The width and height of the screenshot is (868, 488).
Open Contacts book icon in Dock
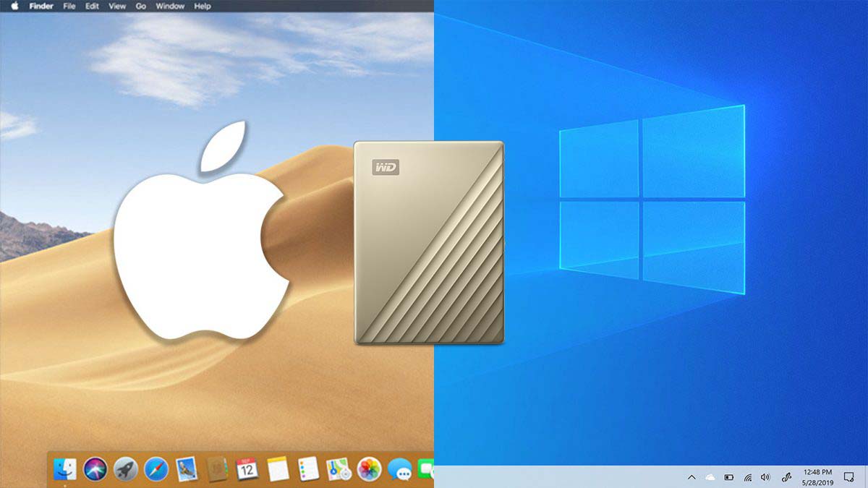point(218,468)
